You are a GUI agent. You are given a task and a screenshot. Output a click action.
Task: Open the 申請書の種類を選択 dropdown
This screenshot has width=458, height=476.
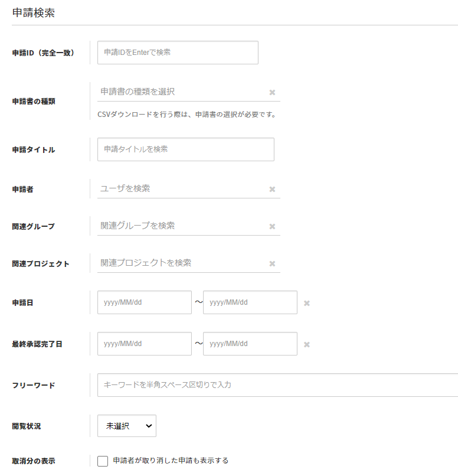coord(180,92)
